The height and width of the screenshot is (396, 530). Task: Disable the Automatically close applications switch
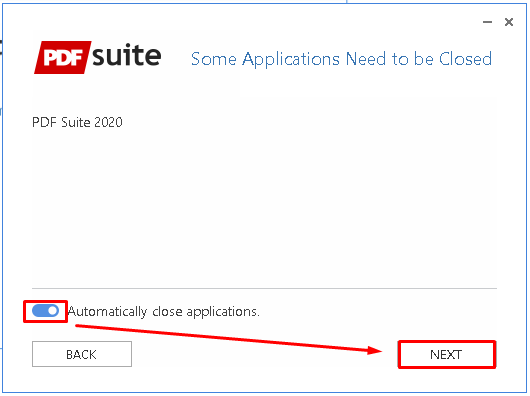coord(45,311)
